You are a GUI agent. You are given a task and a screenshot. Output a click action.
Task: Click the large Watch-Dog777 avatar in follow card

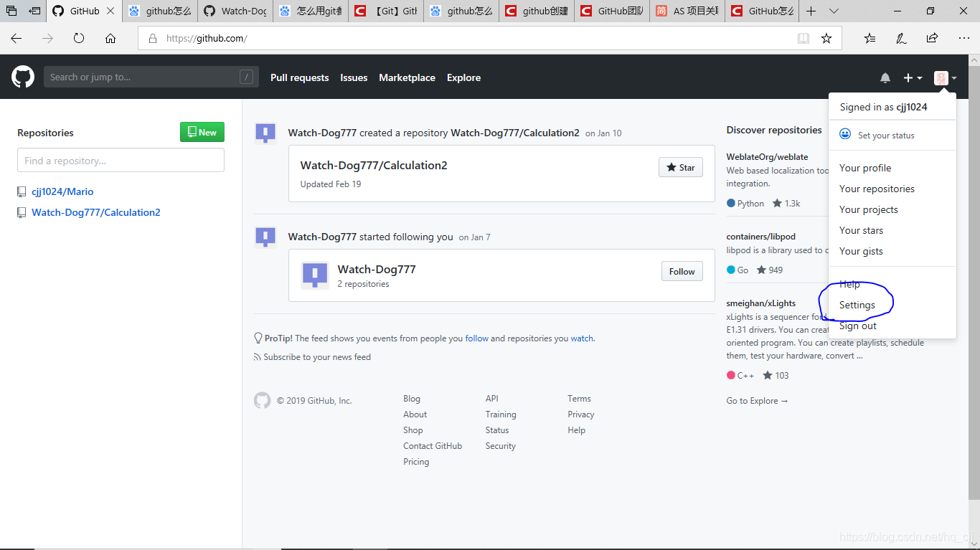(x=314, y=275)
